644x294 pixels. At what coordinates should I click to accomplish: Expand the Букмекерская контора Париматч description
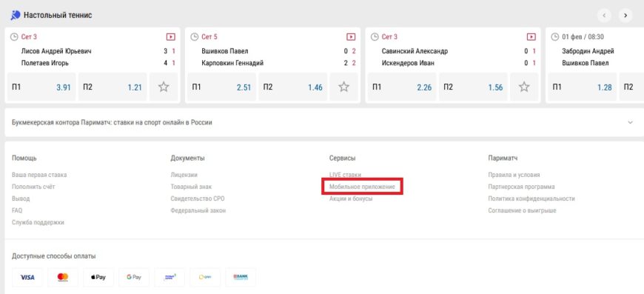click(x=631, y=122)
